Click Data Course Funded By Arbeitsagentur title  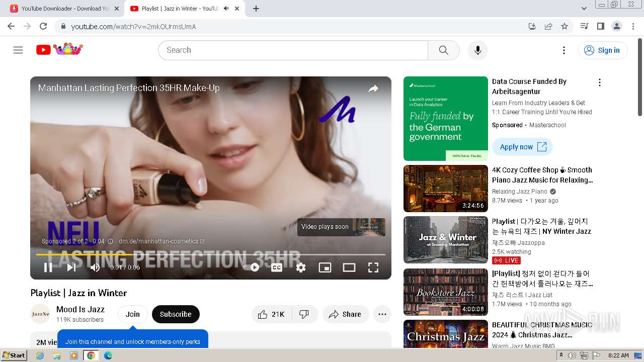pos(529,86)
